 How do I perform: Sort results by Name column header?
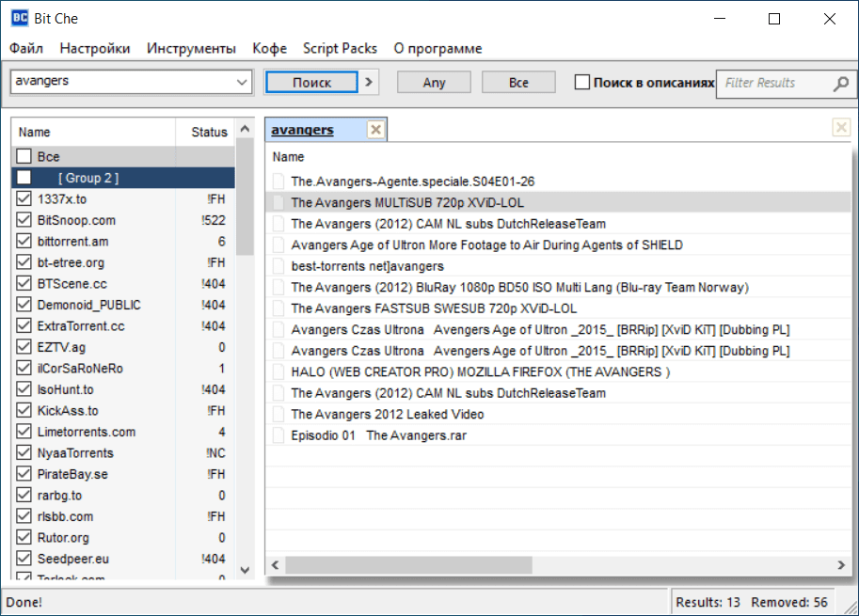point(558,157)
